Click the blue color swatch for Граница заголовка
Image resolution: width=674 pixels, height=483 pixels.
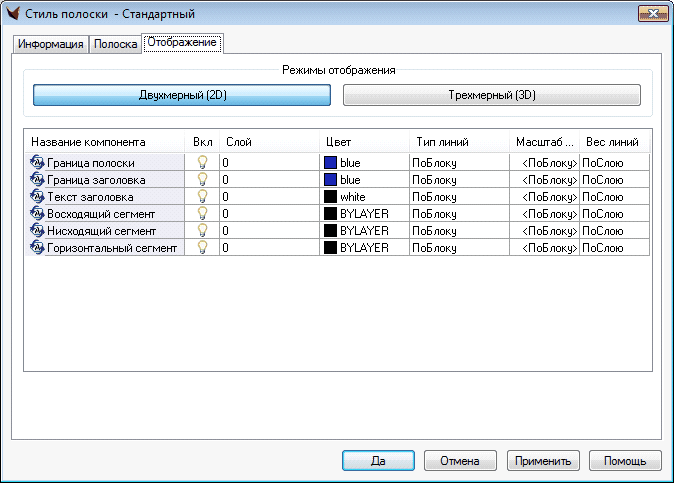point(331,179)
